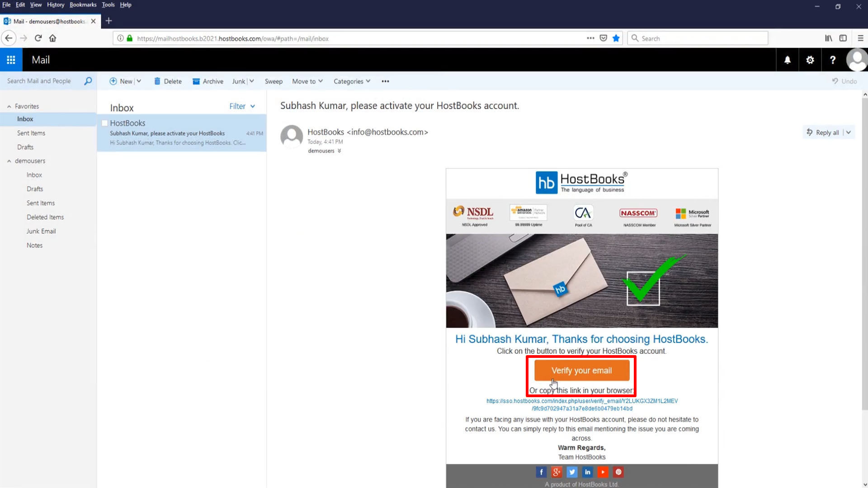This screenshot has width=868, height=488.
Task: Open the History menu
Action: [56, 5]
